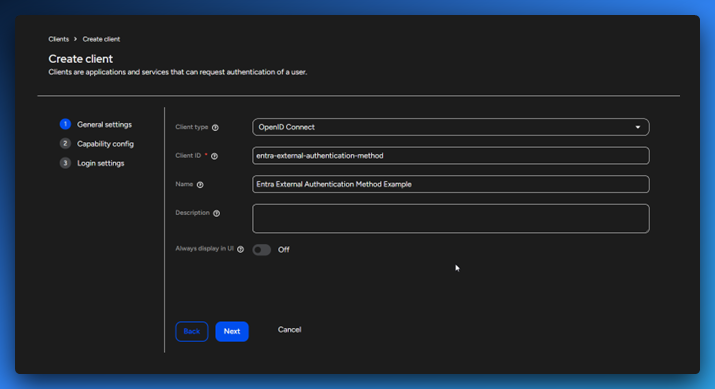The height and width of the screenshot is (389, 715).
Task: Show help for the Description field
Action: click(x=217, y=213)
